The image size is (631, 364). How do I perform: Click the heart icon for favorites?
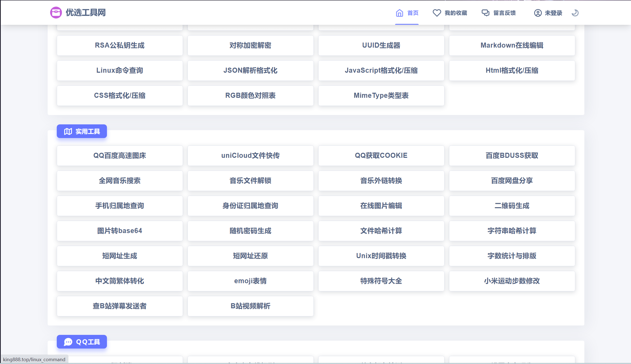coord(437,13)
